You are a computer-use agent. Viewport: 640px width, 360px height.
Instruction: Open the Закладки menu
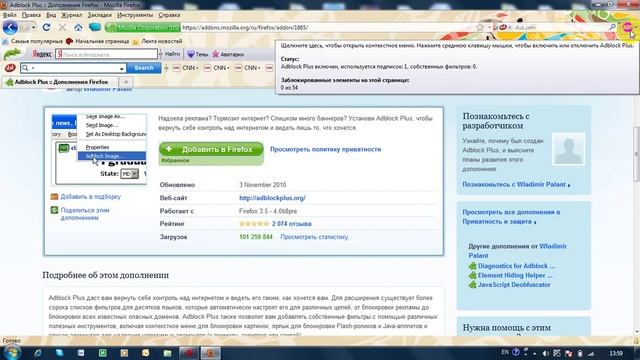(x=99, y=15)
